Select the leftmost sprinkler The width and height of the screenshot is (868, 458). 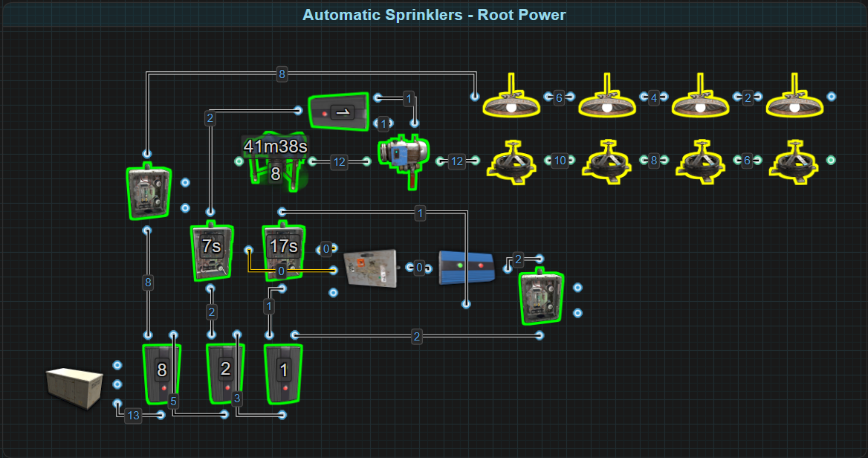point(511,161)
